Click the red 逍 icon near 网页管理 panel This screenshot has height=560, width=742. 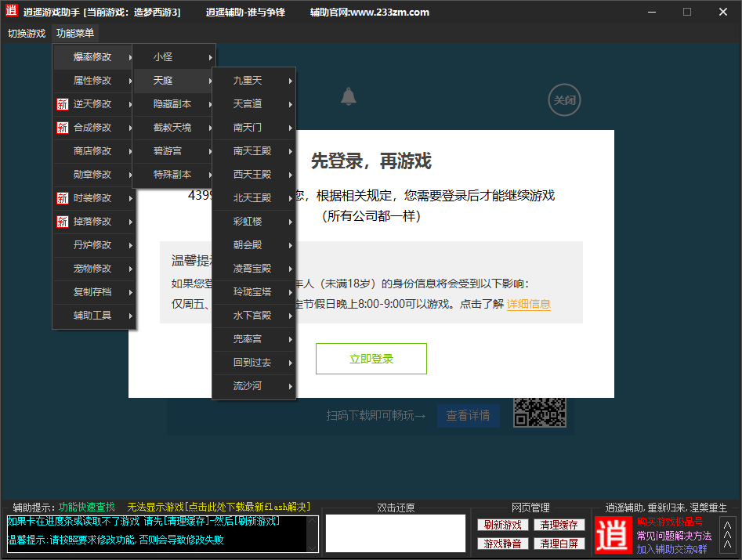(x=614, y=533)
